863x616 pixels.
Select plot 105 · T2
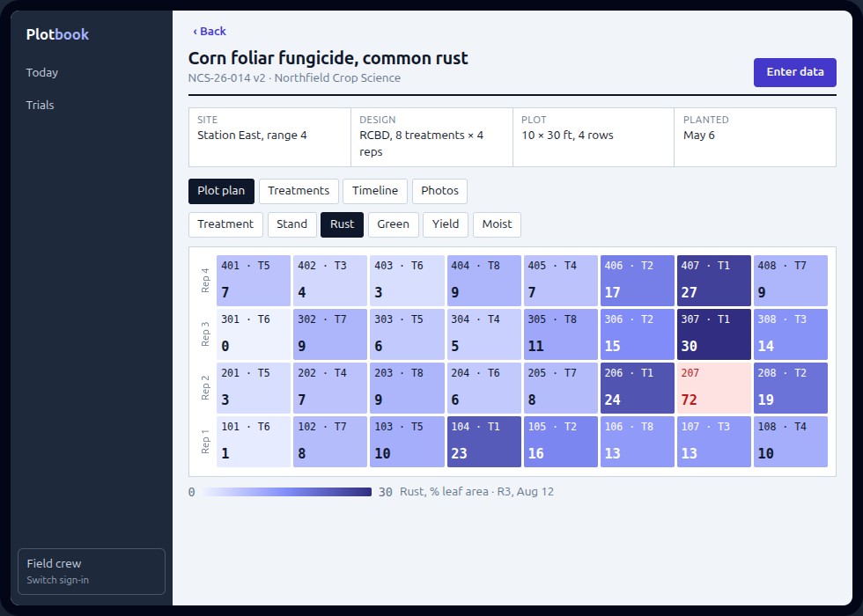[560, 442]
